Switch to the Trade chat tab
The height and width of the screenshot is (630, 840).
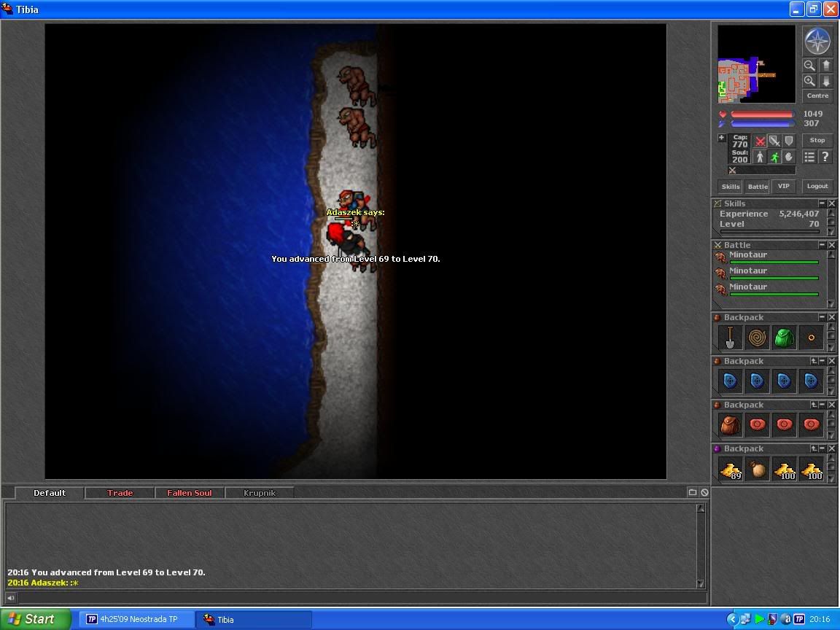pyautogui.click(x=120, y=493)
